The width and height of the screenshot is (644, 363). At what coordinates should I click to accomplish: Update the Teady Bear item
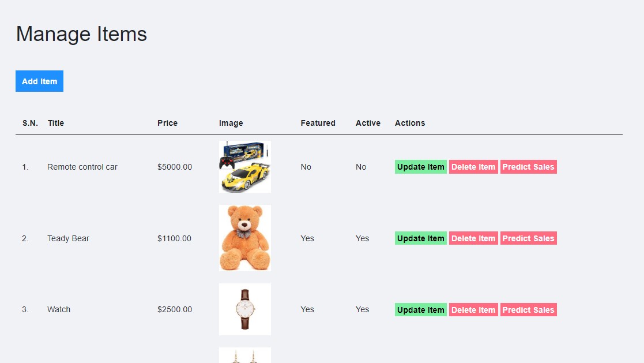point(420,238)
